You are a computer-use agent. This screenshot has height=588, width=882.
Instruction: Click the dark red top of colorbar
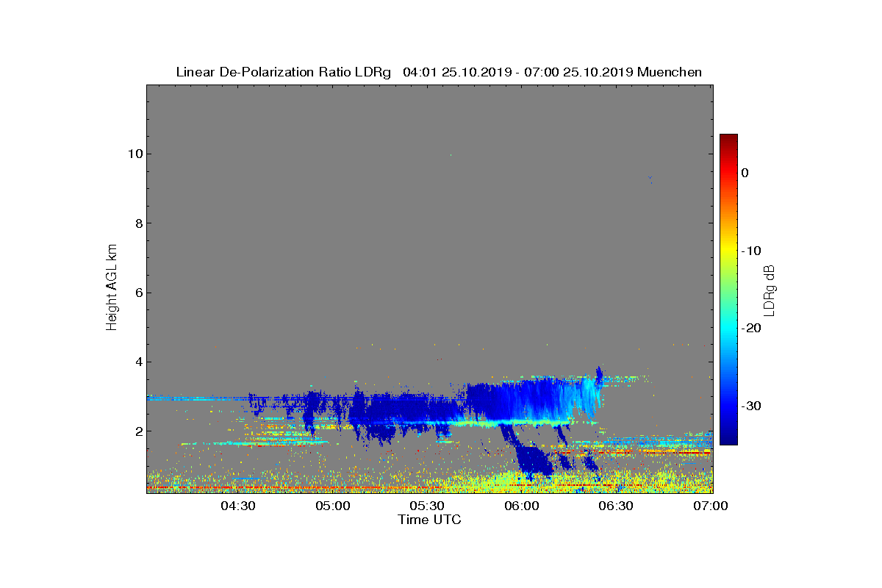(x=728, y=140)
